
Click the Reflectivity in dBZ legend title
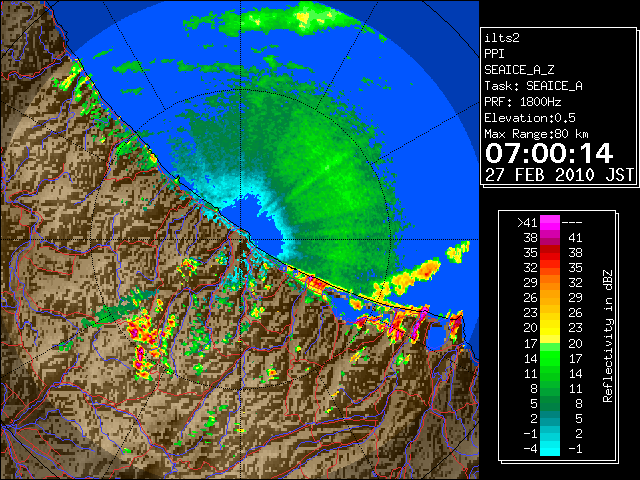click(x=608, y=336)
